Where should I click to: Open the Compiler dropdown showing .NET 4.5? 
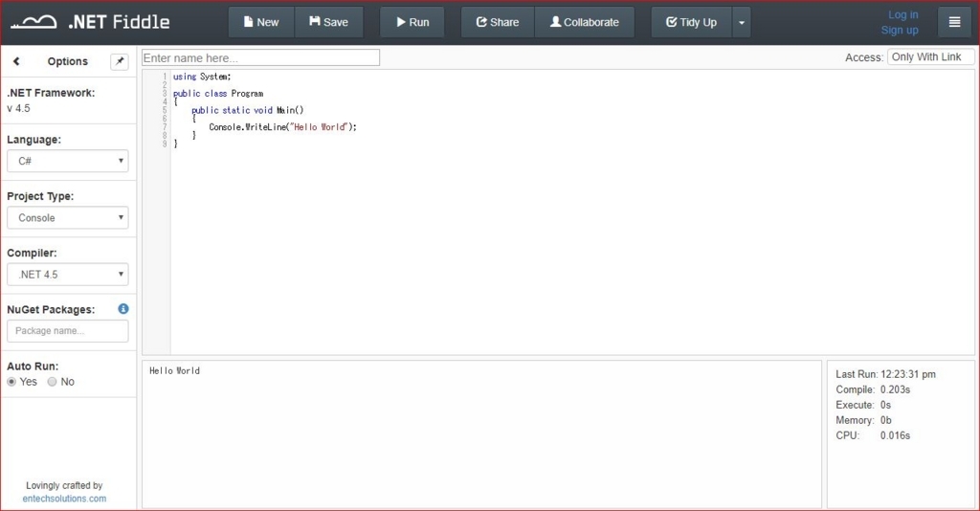click(68, 275)
